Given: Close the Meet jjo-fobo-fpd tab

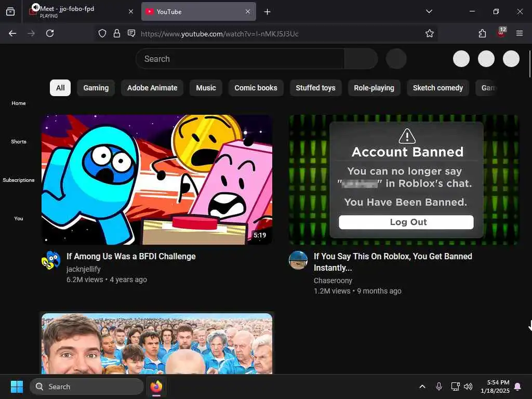Looking at the screenshot, I should (x=131, y=11).
